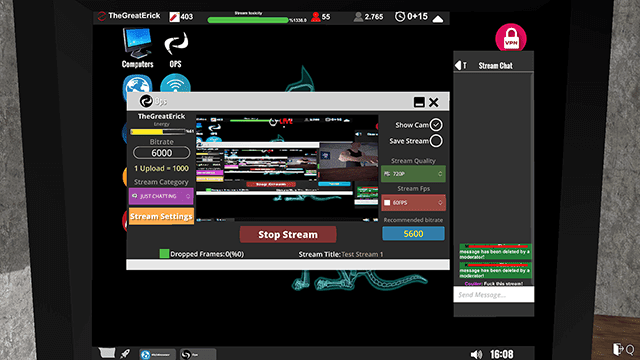This screenshot has width=640, height=360.
Task: Click the taskbar clock showing 16:08
Action: pyautogui.click(x=502, y=354)
